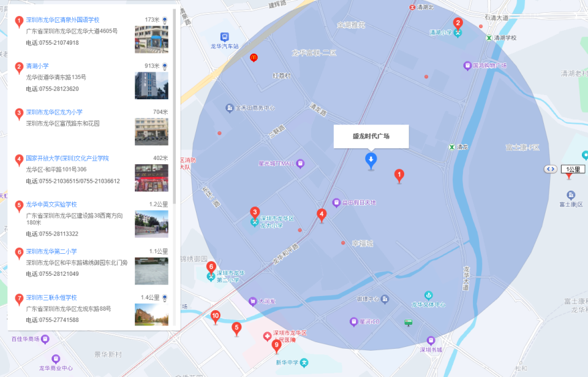Click red map marker 9 on the map
The height and width of the screenshot is (377, 588).
[x=276, y=346]
